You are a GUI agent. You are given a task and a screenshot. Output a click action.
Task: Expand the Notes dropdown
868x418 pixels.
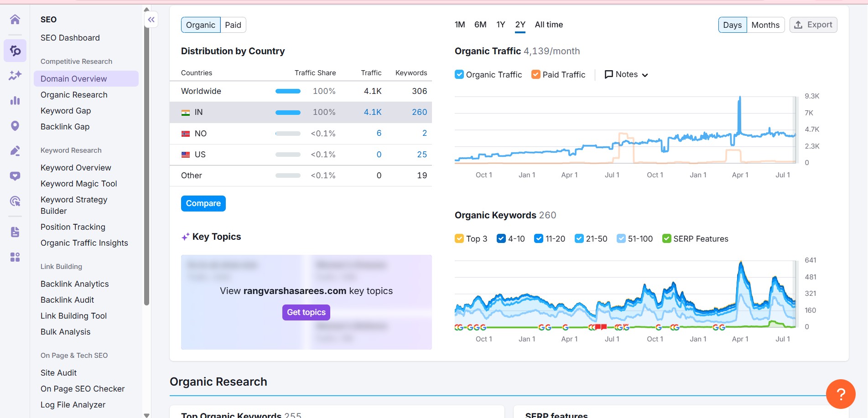point(626,74)
